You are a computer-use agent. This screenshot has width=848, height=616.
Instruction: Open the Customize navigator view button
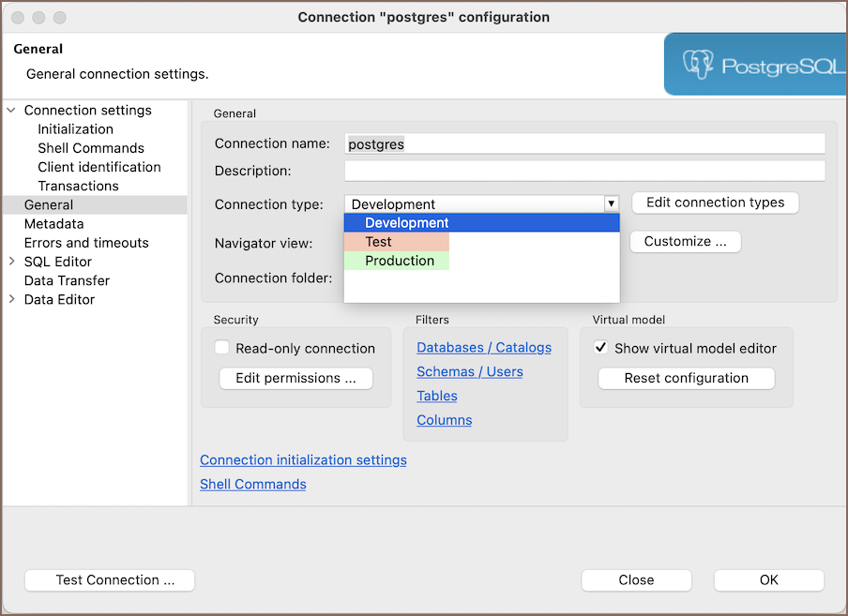(685, 242)
